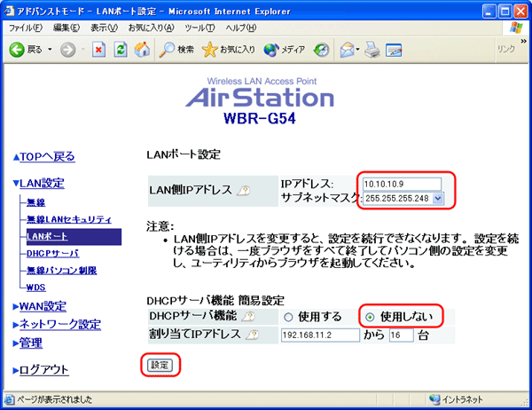The height and width of the screenshot is (410, 532).
Task: Click help icon next to DHCPサーバ機能
Action: [x=248, y=317]
